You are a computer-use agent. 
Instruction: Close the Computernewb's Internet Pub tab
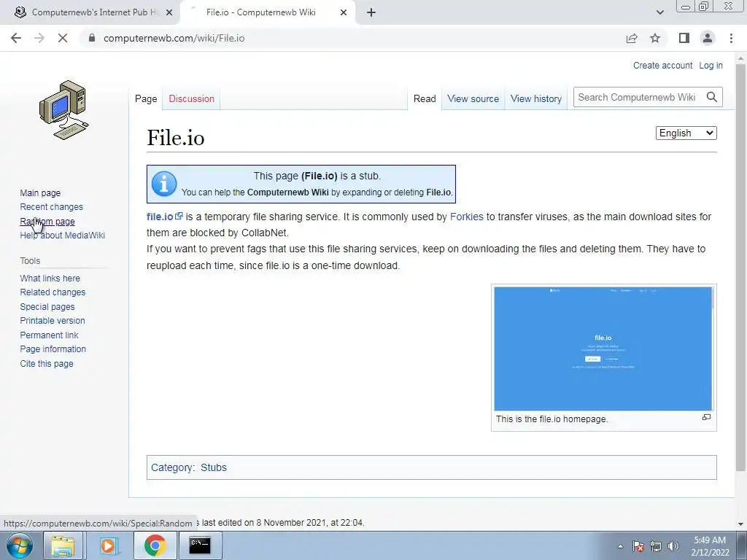pos(169,12)
